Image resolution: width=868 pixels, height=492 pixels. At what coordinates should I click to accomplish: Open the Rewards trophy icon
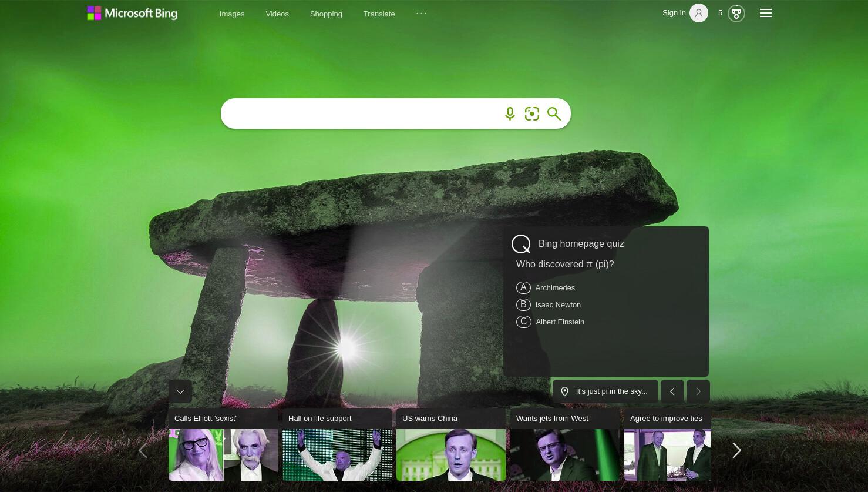736,14
